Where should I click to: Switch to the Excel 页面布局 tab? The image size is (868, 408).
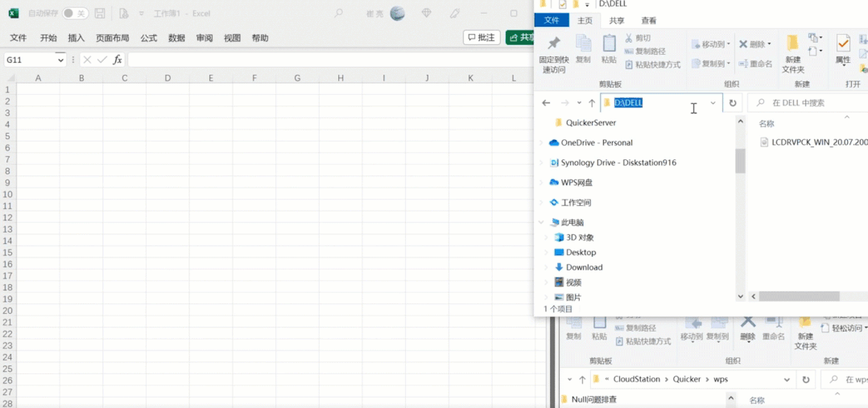tap(113, 38)
